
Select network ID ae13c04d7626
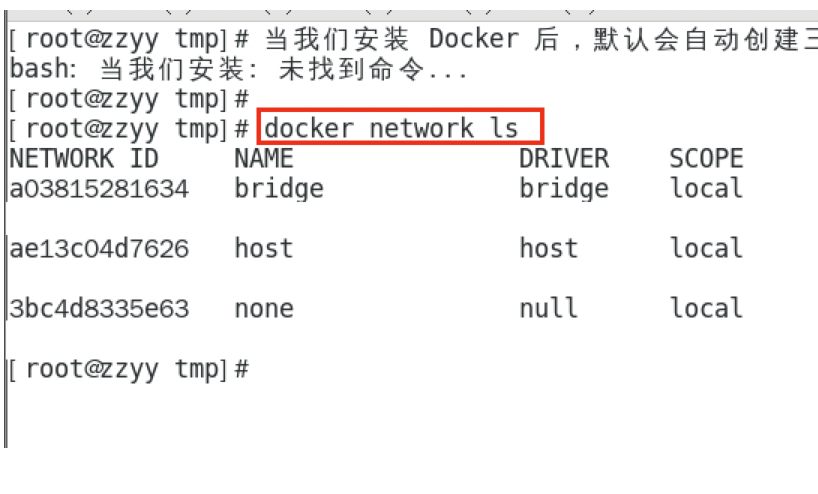(x=98, y=248)
